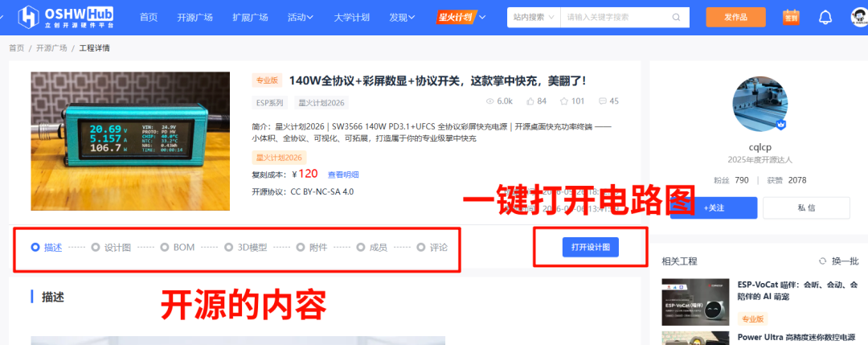Expand the 活动 dropdown menu
Screen dimensions: 868x345
[x=301, y=17]
